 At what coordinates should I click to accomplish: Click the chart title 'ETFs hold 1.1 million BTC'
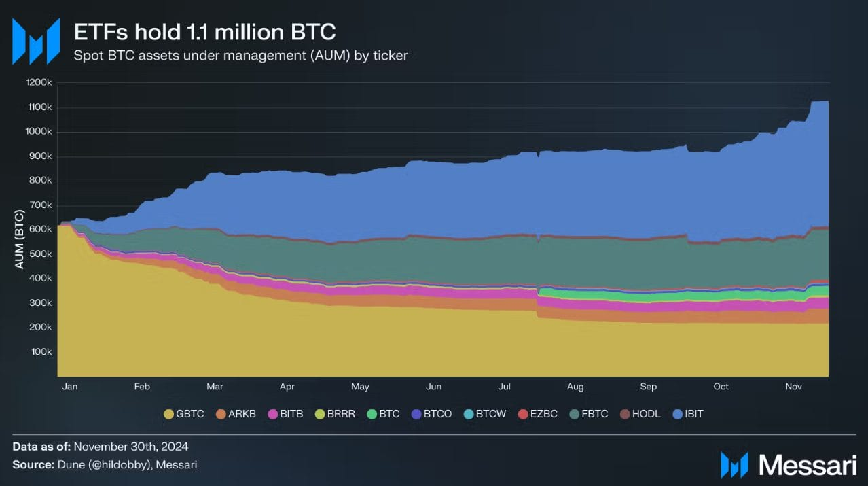[204, 33]
